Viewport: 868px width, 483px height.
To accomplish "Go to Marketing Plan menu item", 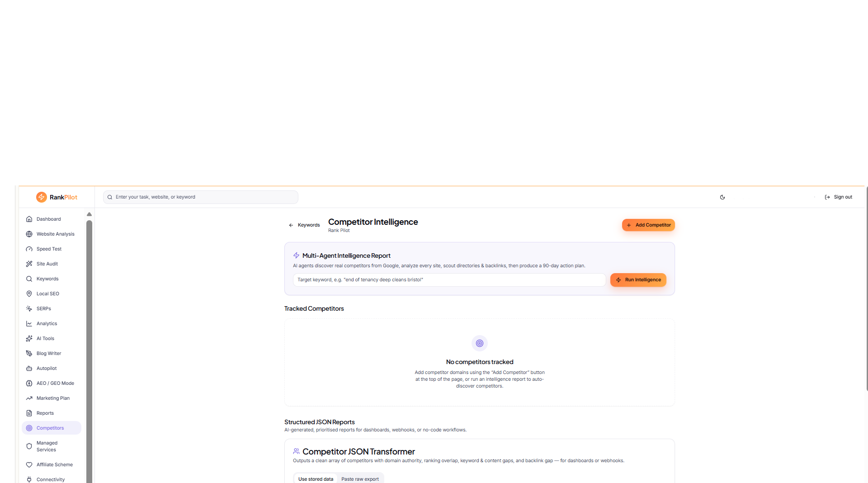I will click(x=52, y=398).
